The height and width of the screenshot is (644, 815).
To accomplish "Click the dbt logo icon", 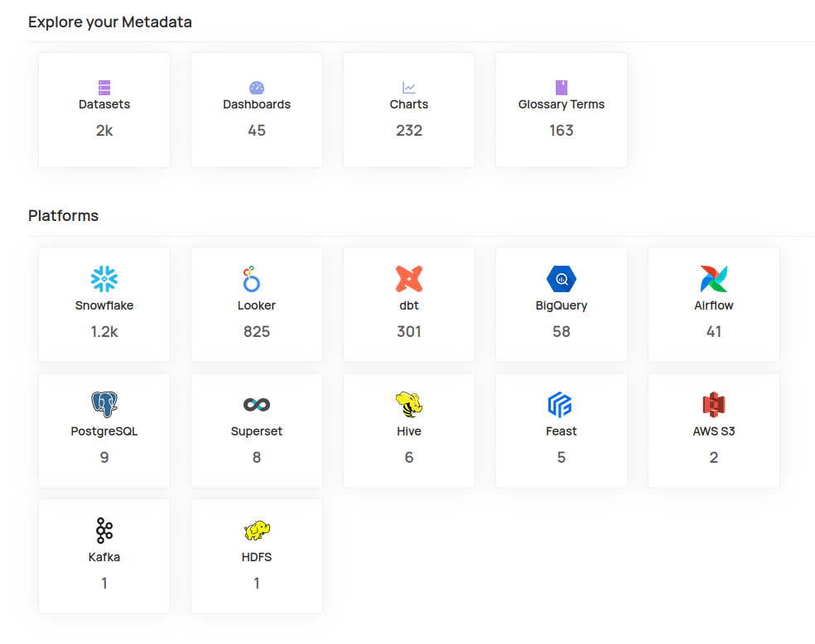I will (409, 279).
